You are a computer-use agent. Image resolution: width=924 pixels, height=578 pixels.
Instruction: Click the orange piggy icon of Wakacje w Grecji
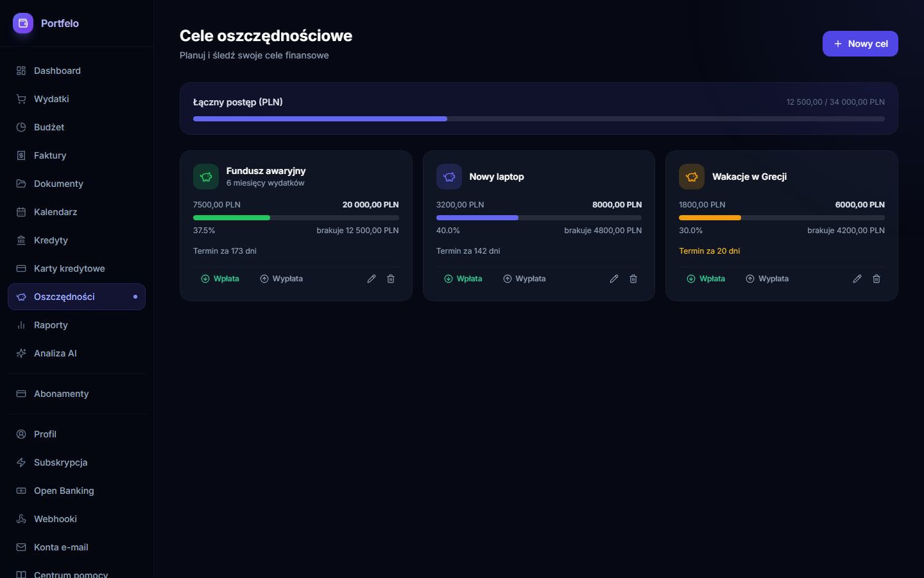click(692, 177)
